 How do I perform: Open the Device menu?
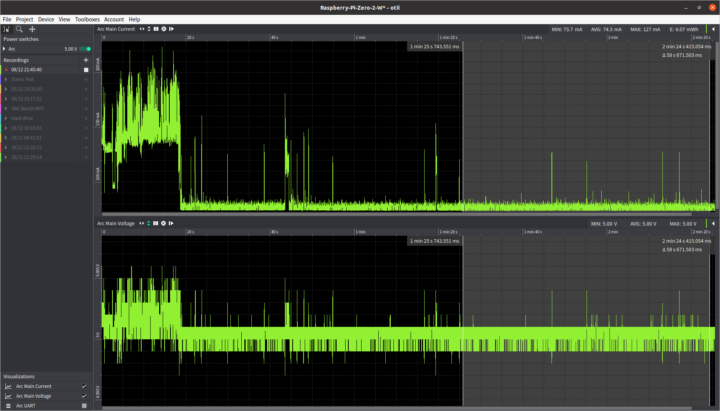(x=46, y=19)
